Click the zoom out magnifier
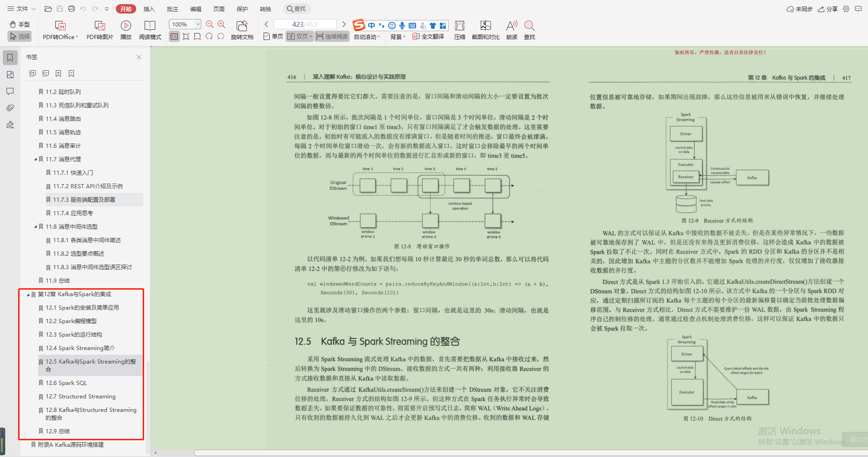 coord(210,24)
